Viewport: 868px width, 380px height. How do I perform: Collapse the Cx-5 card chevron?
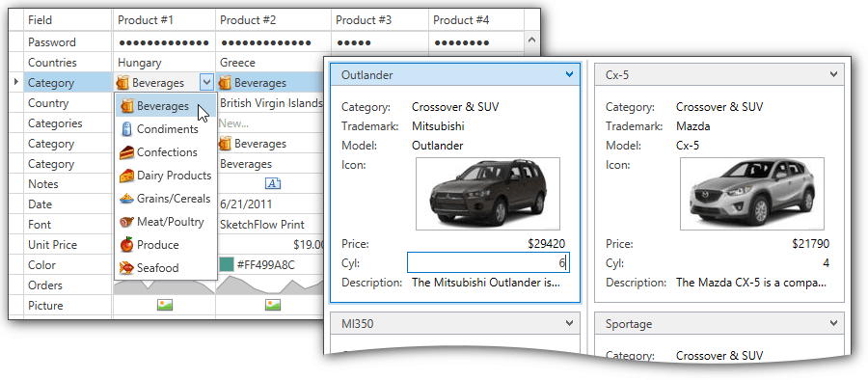(x=833, y=74)
